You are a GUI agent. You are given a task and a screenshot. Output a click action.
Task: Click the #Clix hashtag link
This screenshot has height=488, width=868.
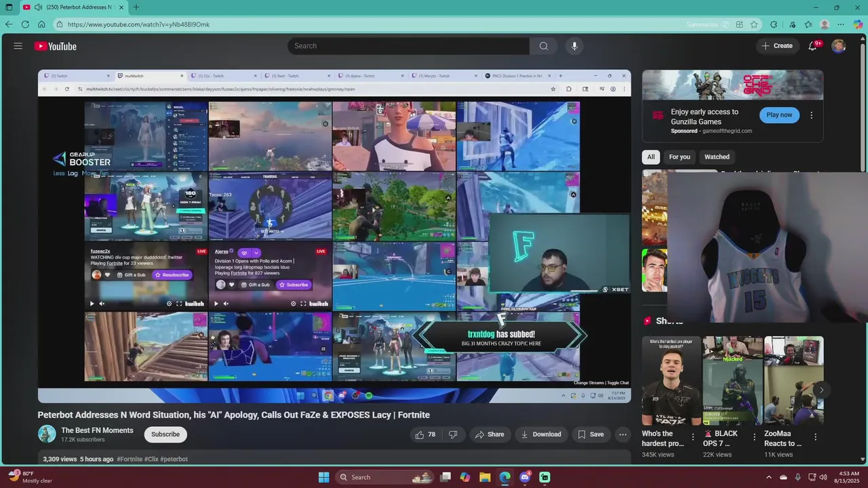click(x=152, y=459)
